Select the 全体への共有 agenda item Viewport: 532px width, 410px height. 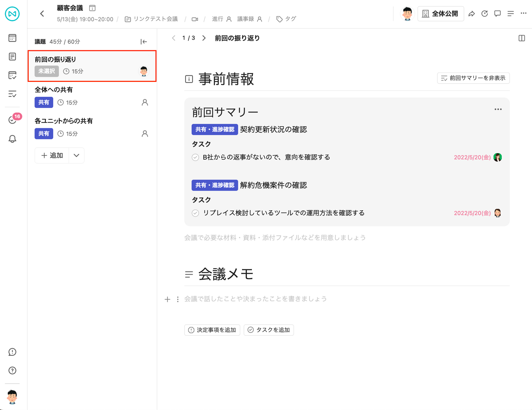click(92, 97)
